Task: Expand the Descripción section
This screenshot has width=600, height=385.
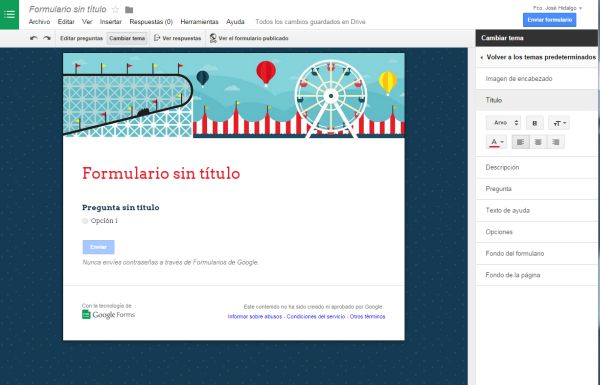Action: pos(536,168)
